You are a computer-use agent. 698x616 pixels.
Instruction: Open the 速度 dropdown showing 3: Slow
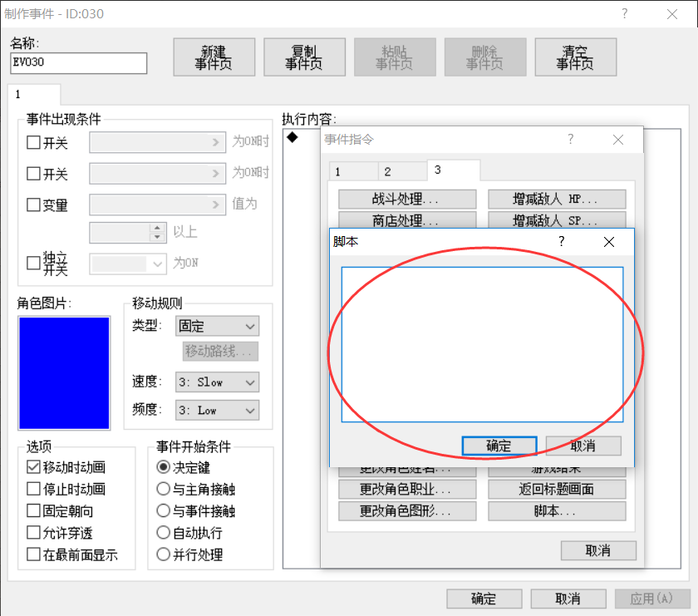pyautogui.click(x=217, y=382)
